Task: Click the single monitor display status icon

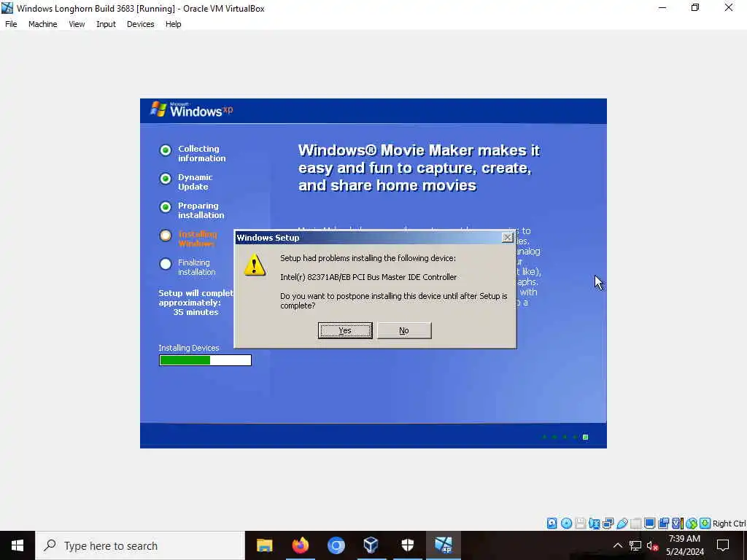Action: tap(649, 524)
